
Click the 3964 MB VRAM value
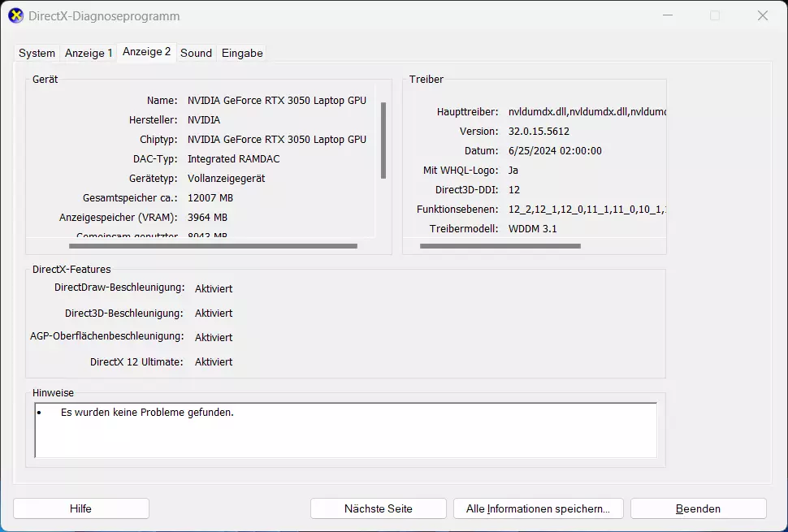pyautogui.click(x=207, y=218)
